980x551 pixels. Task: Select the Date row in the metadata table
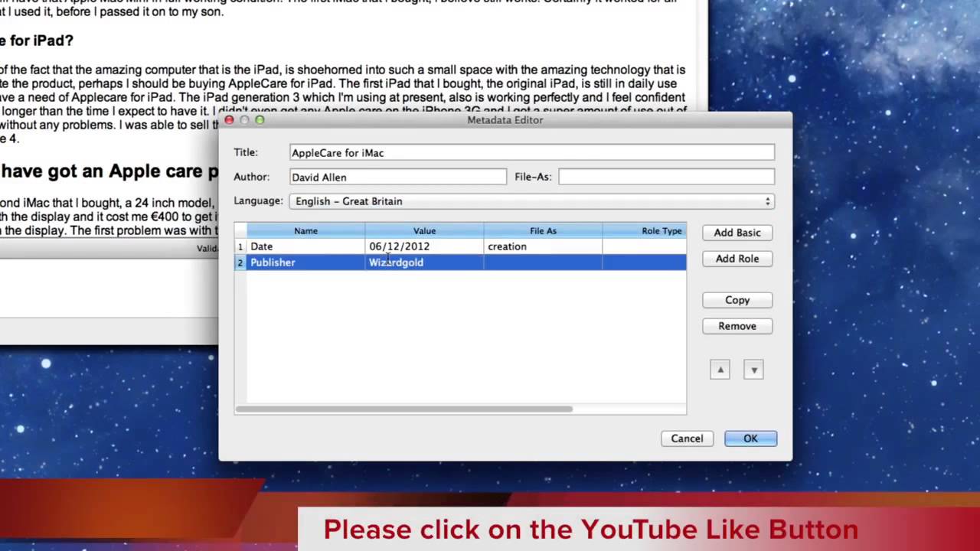tap(460, 246)
